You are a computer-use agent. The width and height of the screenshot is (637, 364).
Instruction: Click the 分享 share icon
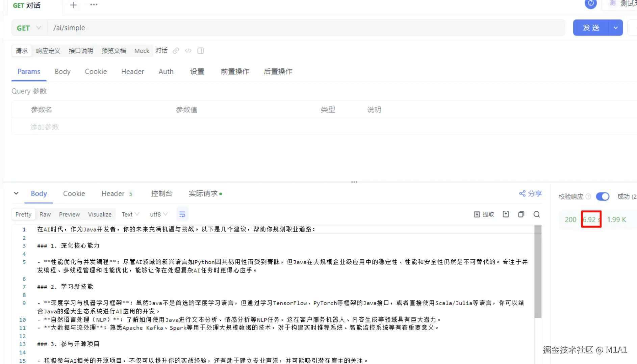pyautogui.click(x=530, y=193)
